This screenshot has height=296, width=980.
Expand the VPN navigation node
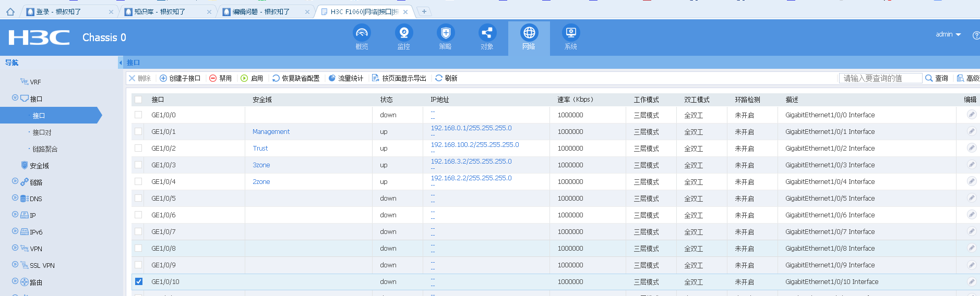point(15,249)
